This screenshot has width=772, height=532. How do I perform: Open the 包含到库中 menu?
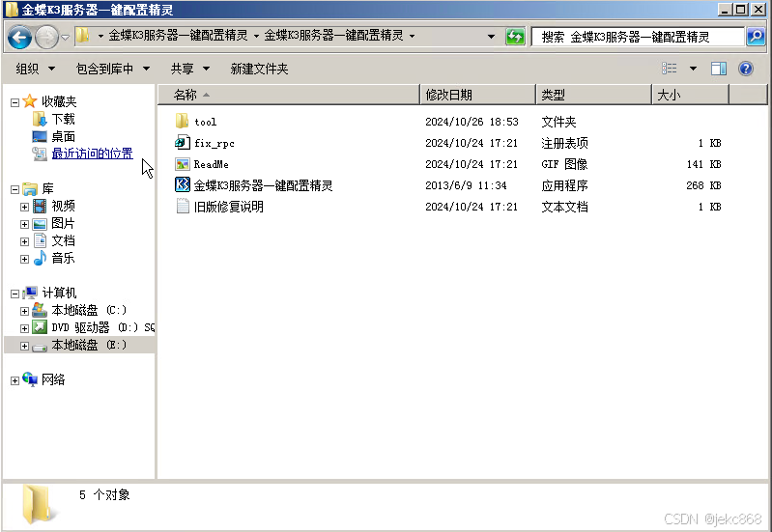(x=113, y=69)
